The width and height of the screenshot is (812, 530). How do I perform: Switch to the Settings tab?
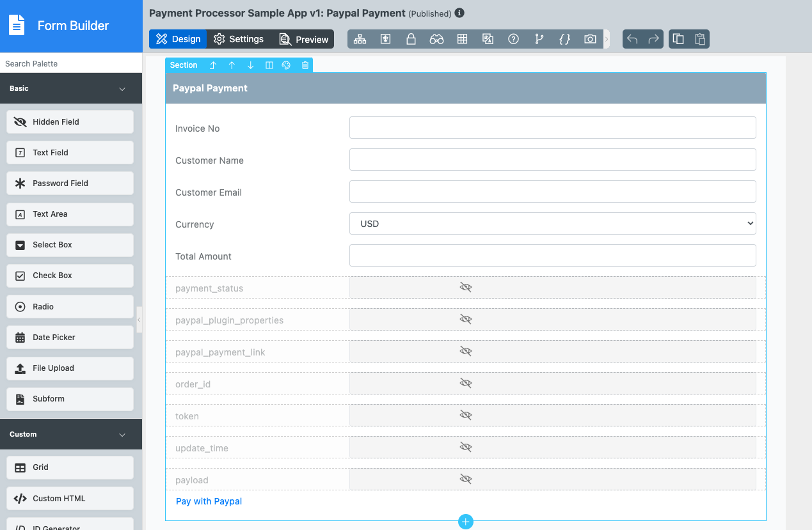click(239, 39)
